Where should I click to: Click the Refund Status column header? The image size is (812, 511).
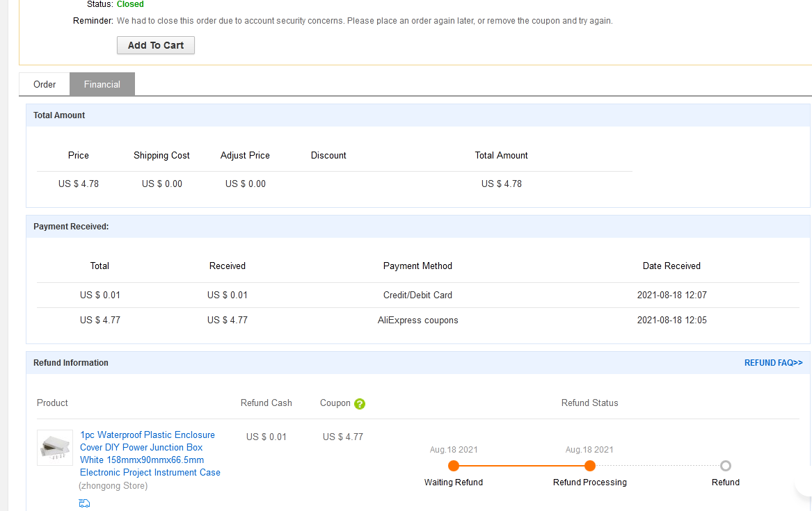590,403
